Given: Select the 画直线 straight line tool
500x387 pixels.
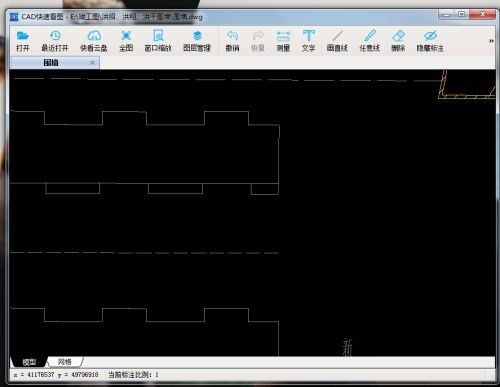Looking at the screenshot, I should click(x=337, y=41).
